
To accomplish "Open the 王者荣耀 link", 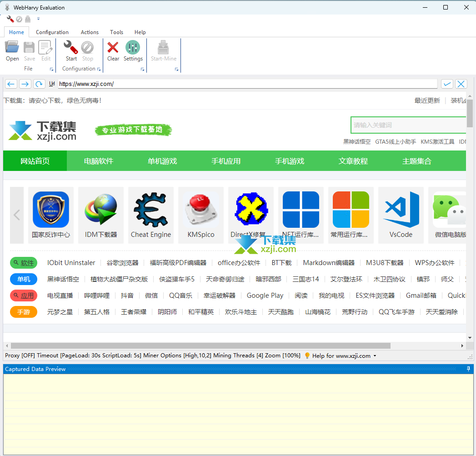I will pyautogui.click(x=134, y=312).
